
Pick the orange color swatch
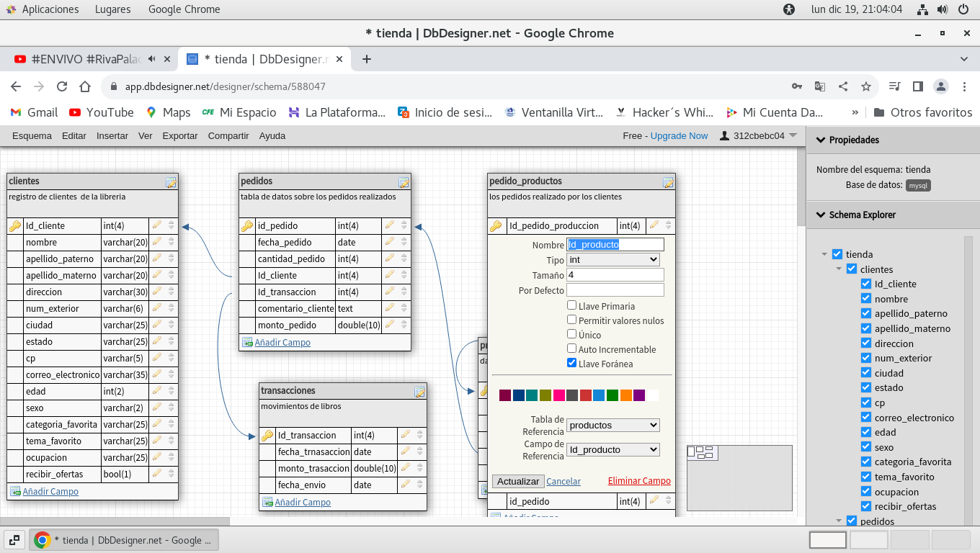[x=625, y=395]
